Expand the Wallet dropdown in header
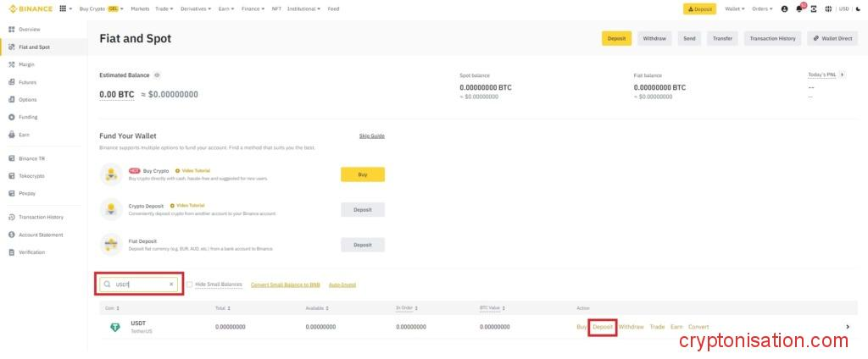Screen dimensions: 868x359 734,8
